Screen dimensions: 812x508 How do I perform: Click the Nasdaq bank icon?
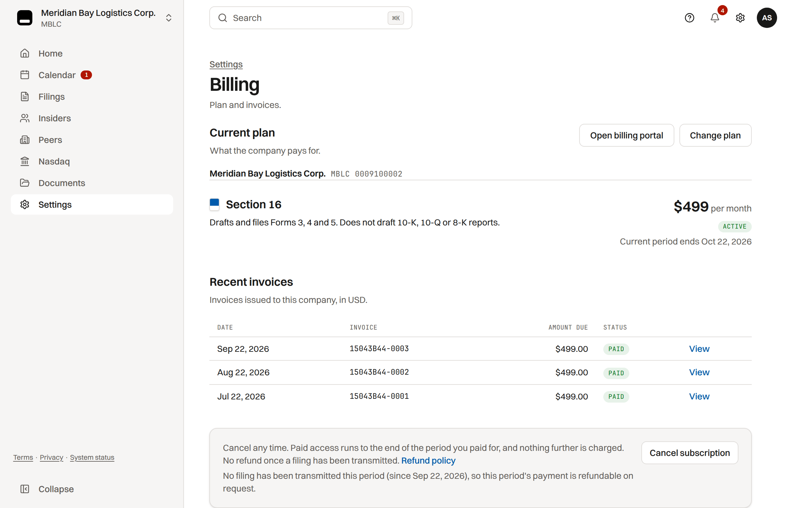(x=25, y=161)
